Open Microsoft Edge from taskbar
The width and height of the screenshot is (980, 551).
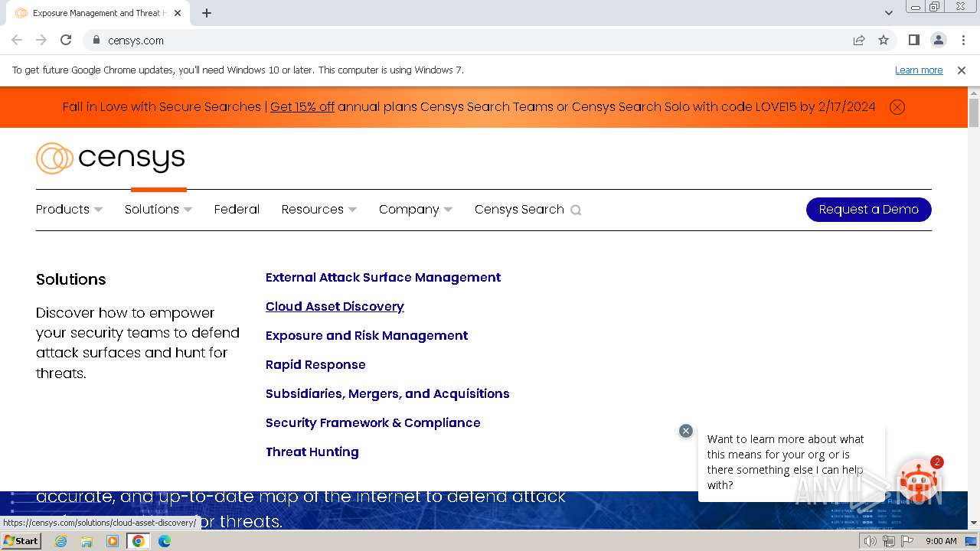click(165, 541)
